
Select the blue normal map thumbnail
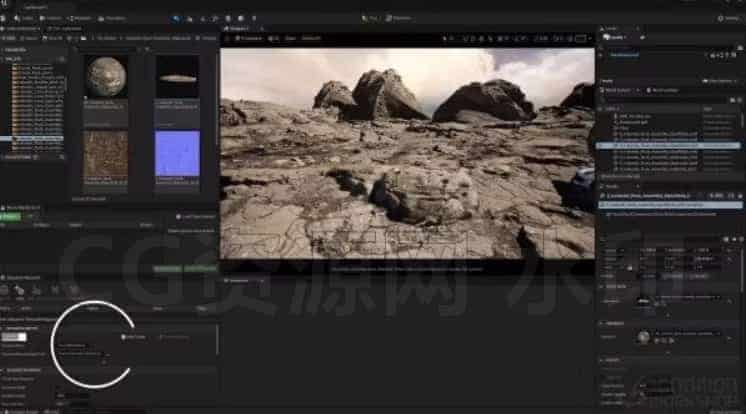177,154
